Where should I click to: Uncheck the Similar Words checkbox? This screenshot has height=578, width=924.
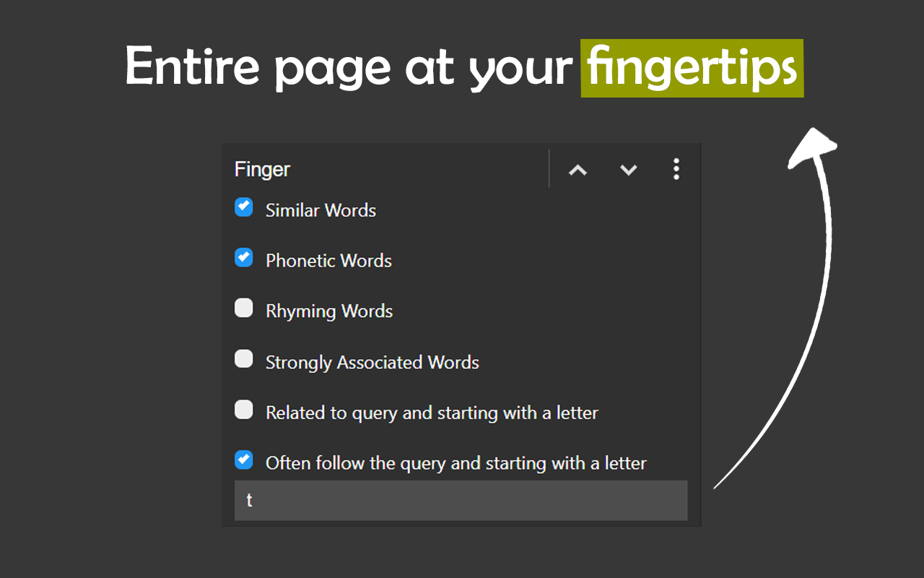click(244, 207)
